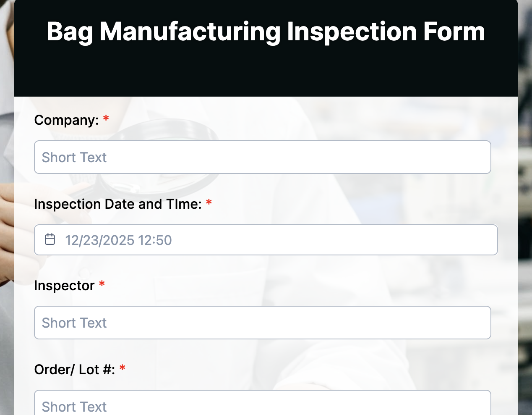The height and width of the screenshot is (415, 532).
Task: Click the Bag Manufacturing Inspection Form title
Action: [x=266, y=31]
